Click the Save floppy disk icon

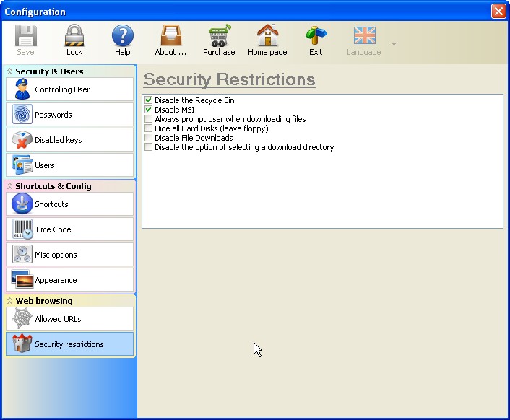pyautogui.click(x=25, y=35)
